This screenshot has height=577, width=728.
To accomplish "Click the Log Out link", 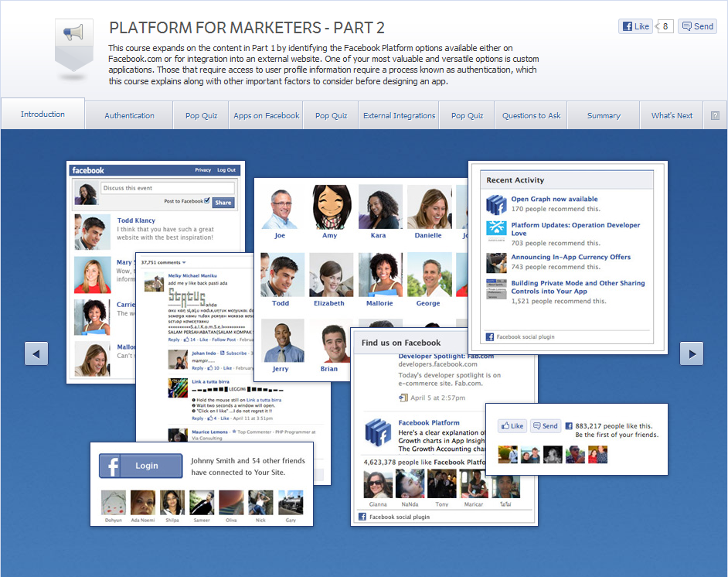I will 226,170.
